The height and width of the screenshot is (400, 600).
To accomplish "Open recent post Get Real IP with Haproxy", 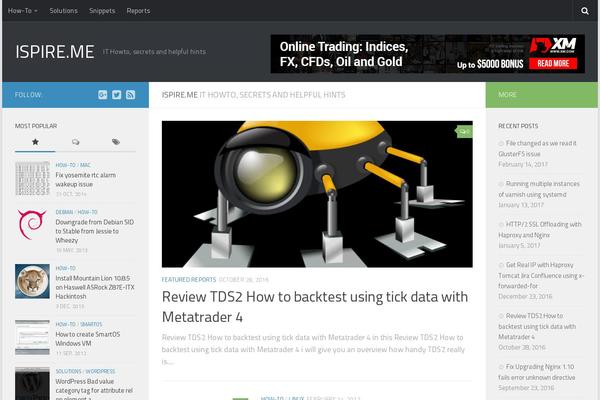I will pyautogui.click(x=541, y=275).
